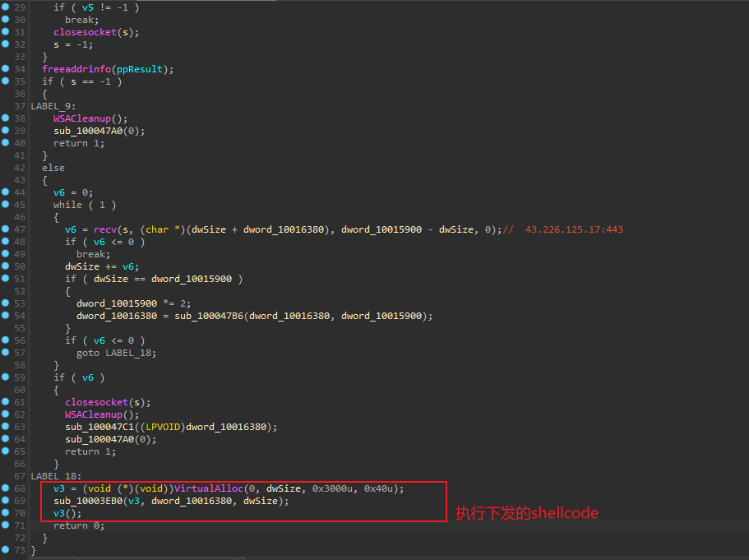Click line number 68 in gutter
This screenshot has width=749, height=560.
20,488
